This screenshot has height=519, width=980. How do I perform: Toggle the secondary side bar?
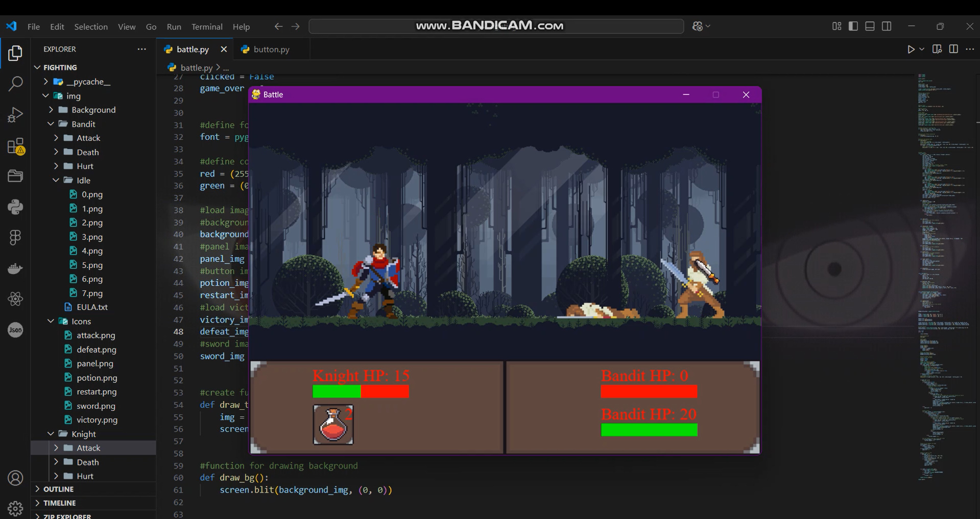[887, 27]
